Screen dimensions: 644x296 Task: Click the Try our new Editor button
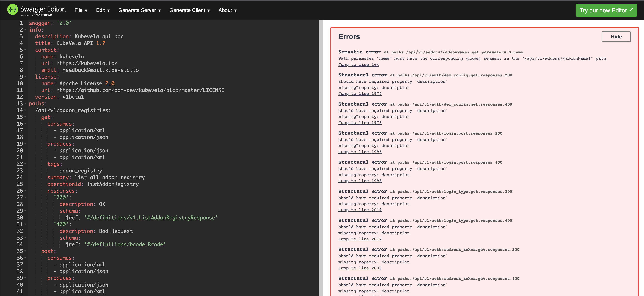(606, 10)
